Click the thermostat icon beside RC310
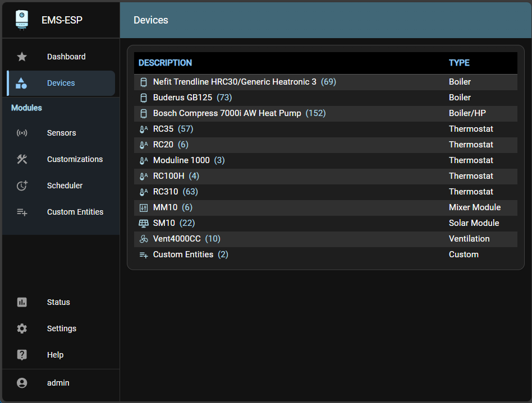Image resolution: width=532 pixels, height=403 pixels. [144, 192]
